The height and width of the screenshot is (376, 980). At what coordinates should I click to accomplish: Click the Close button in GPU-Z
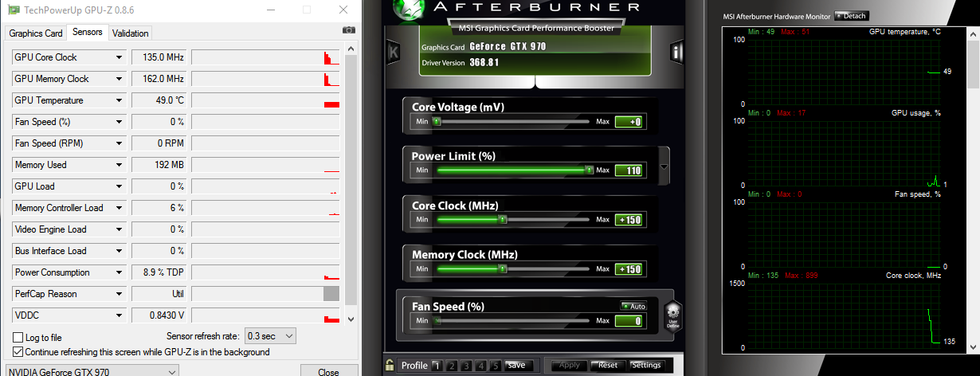pyautogui.click(x=328, y=372)
